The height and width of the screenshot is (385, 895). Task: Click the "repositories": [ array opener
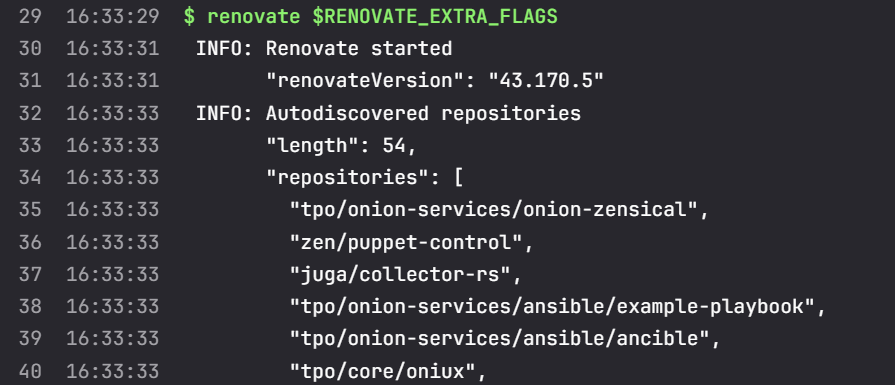[x=365, y=178]
